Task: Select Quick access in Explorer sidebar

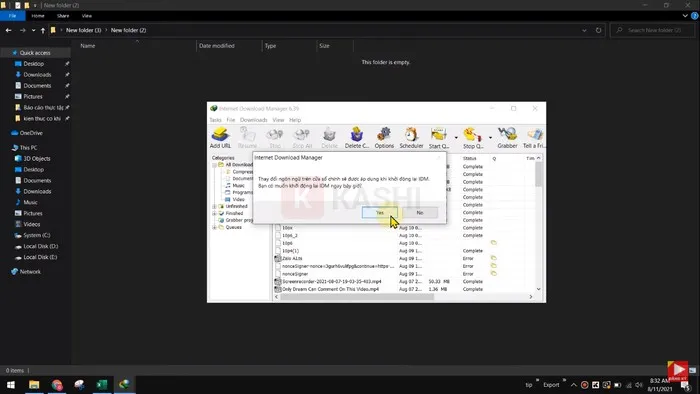Action: click(x=35, y=53)
